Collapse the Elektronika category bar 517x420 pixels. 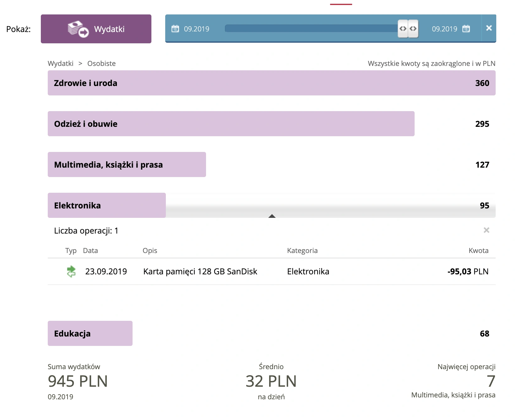[x=106, y=205]
